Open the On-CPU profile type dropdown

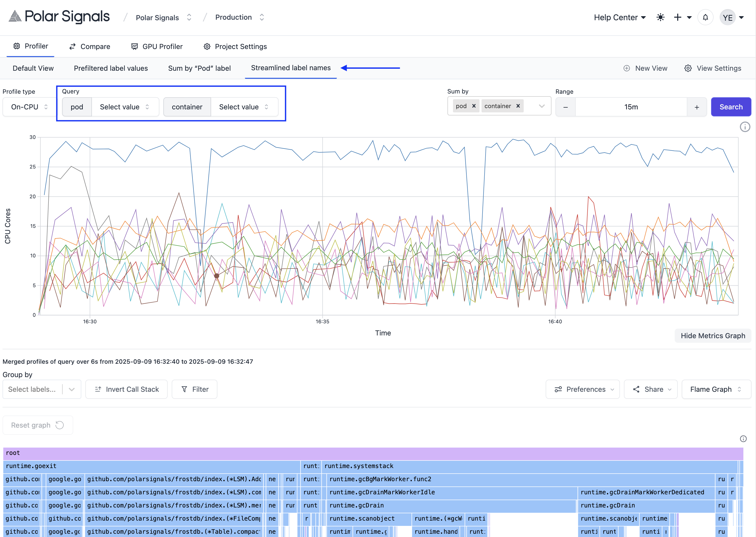[30, 107]
